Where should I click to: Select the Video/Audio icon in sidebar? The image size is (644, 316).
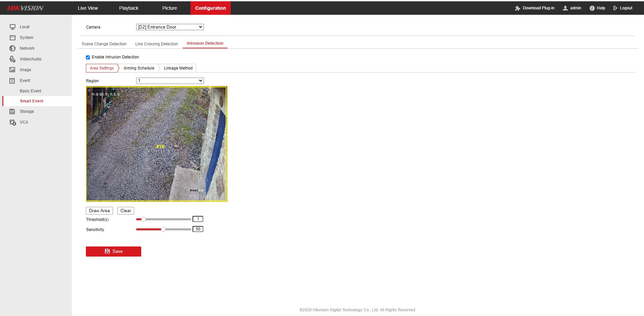[12, 59]
